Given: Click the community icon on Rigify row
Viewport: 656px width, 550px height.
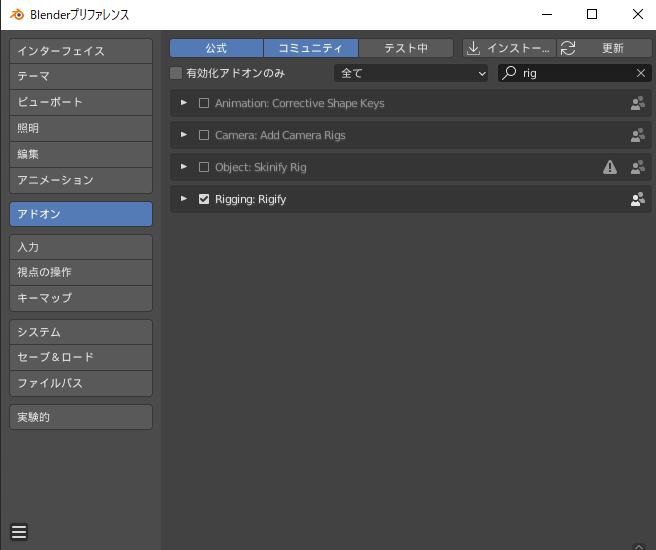Looking at the screenshot, I should [637, 199].
